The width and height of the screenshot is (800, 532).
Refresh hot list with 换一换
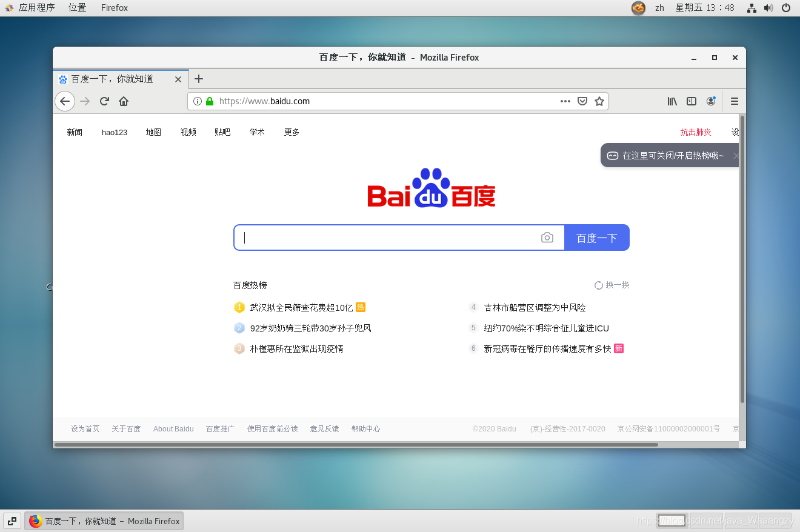coord(612,285)
